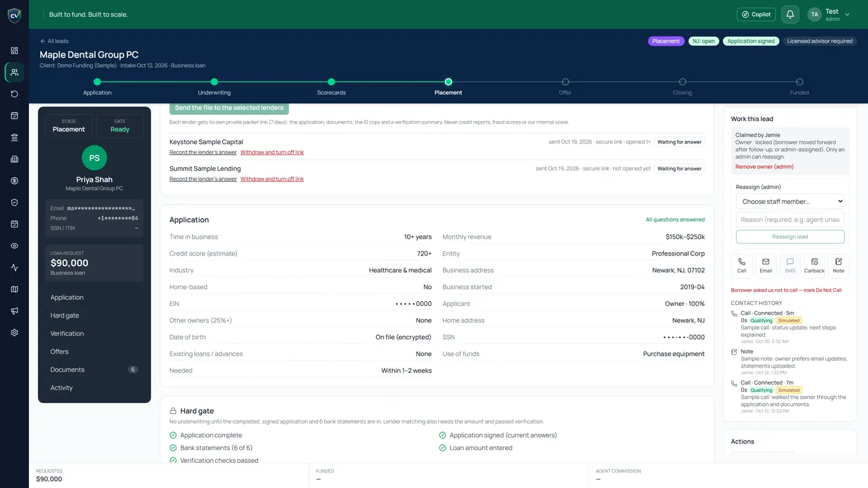Open the Verification section in lead menu
The width and height of the screenshot is (868, 488).
click(x=67, y=334)
